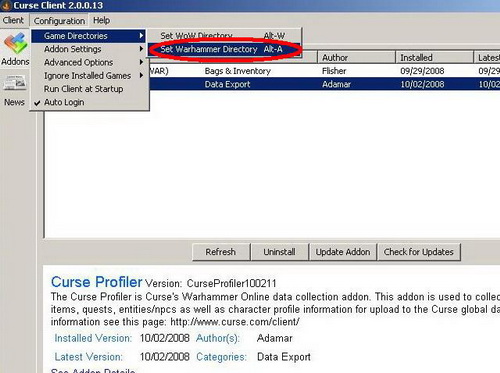Click the author name Flisher
This screenshot has width=500, height=373.
click(x=334, y=71)
